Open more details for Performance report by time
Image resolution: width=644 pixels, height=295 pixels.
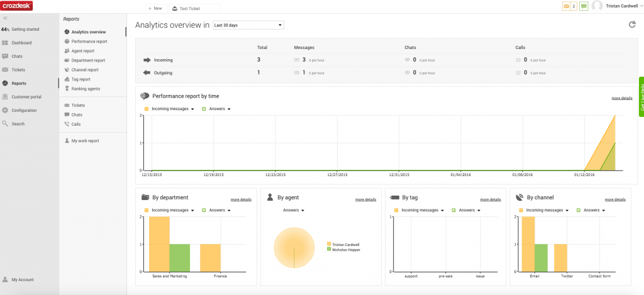click(622, 98)
